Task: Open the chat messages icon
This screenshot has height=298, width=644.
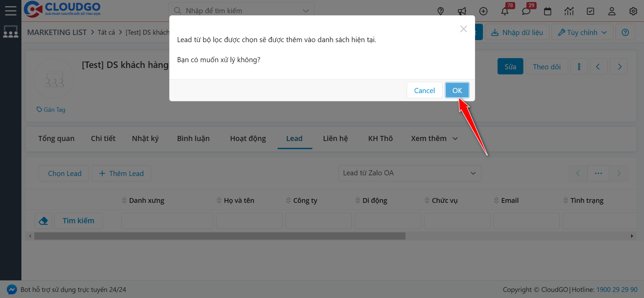Action: (526, 12)
